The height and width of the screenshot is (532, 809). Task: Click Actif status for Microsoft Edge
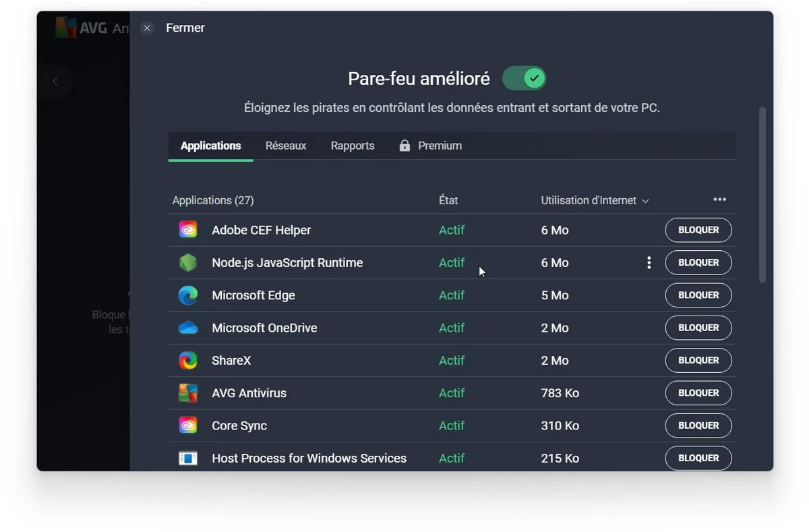coord(452,295)
